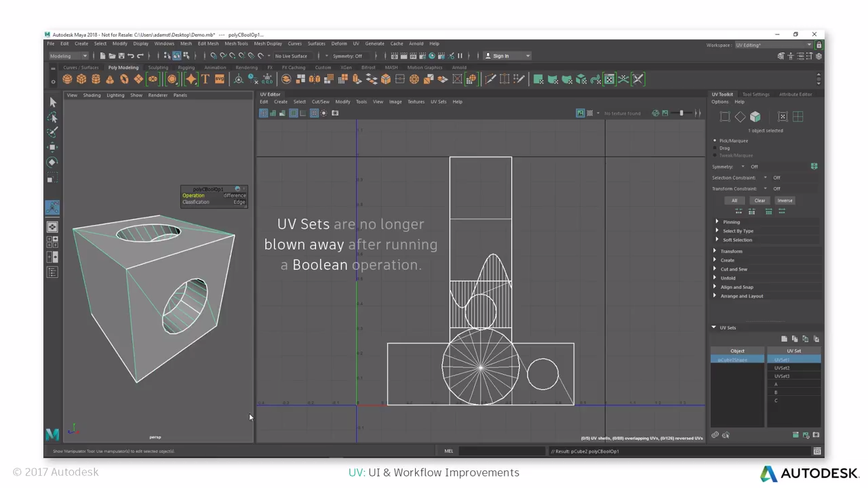Click the save scene icon
Viewport: 868px width, 488px height.
[121, 56]
